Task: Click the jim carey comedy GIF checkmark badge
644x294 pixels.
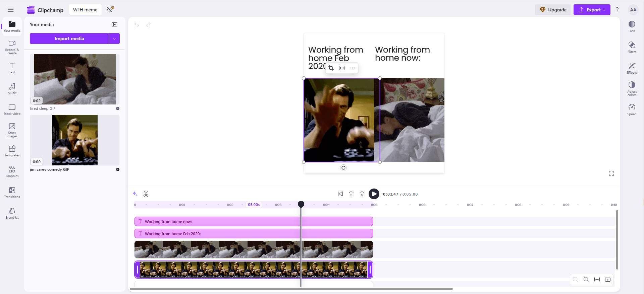Action: (118, 169)
